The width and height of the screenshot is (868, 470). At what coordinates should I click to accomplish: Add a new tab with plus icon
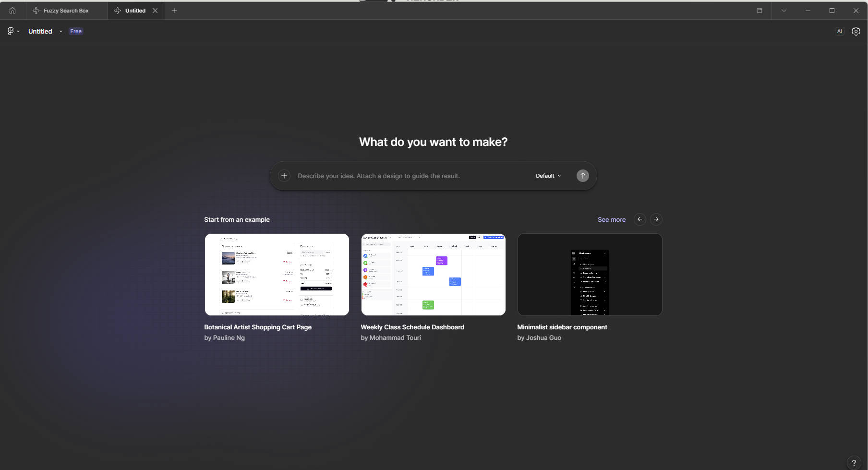(x=174, y=11)
